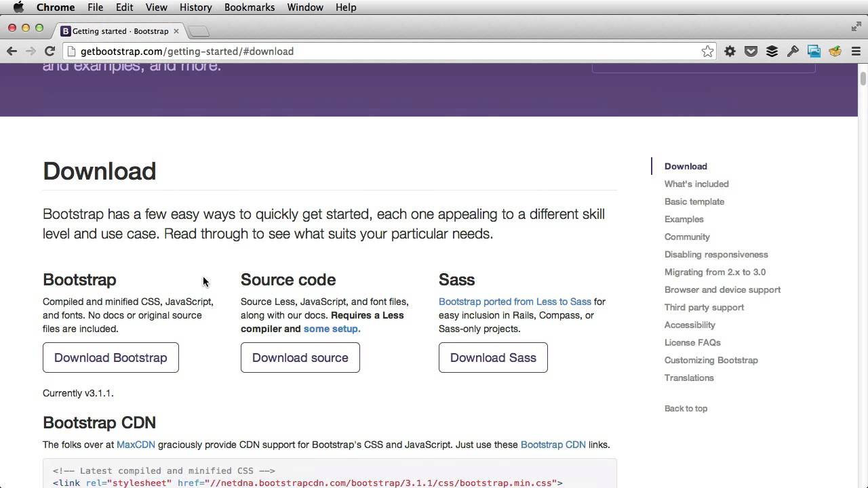The width and height of the screenshot is (868, 488).
Task: Jump to Customizing Bootstrap in sidebar
Action: 711,360
